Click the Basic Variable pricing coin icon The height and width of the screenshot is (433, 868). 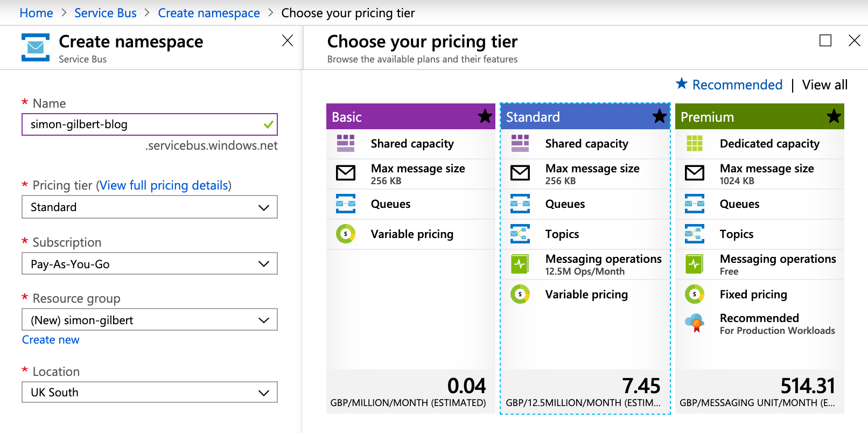tap(346, 234)
